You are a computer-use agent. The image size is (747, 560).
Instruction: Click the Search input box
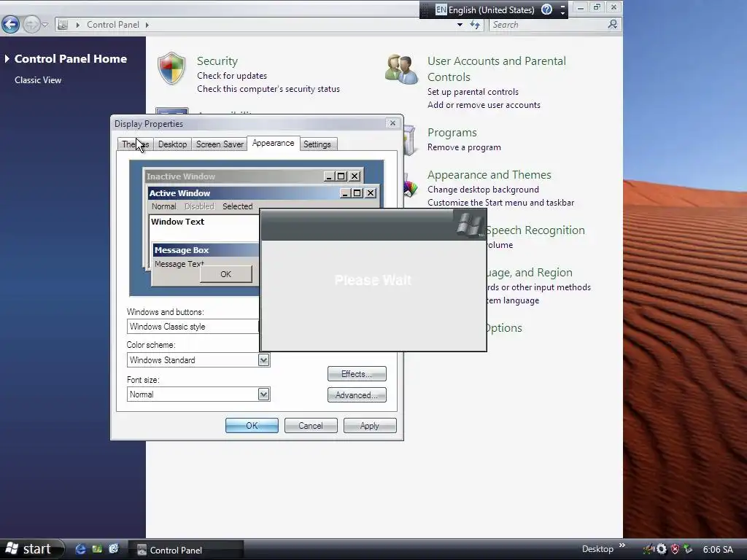548,25
